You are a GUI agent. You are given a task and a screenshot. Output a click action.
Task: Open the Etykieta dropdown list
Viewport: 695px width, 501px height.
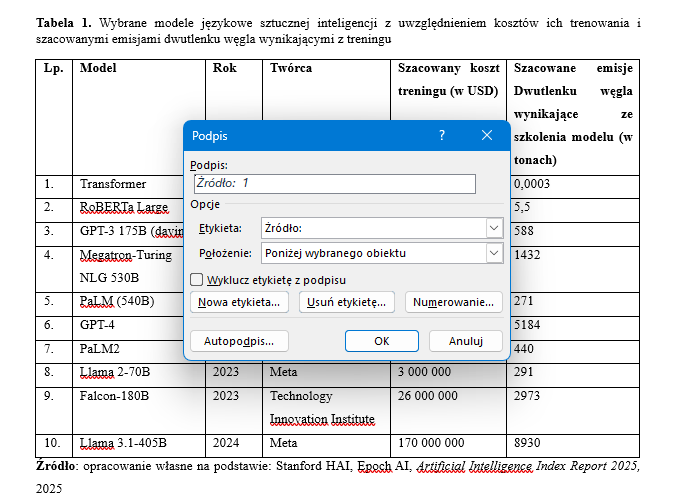493,228
